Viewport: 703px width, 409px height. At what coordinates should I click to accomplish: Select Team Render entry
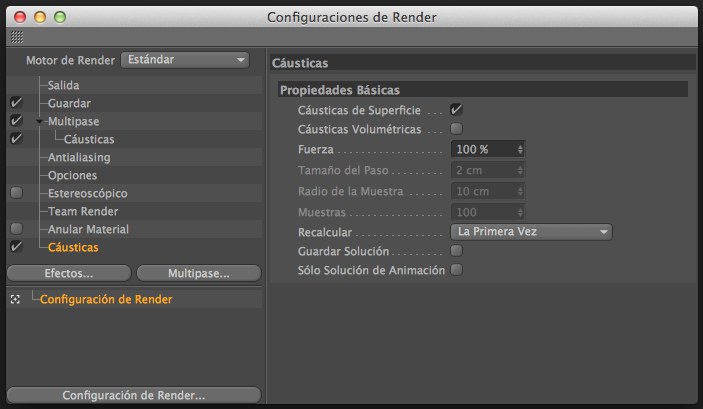click(83, 211)
